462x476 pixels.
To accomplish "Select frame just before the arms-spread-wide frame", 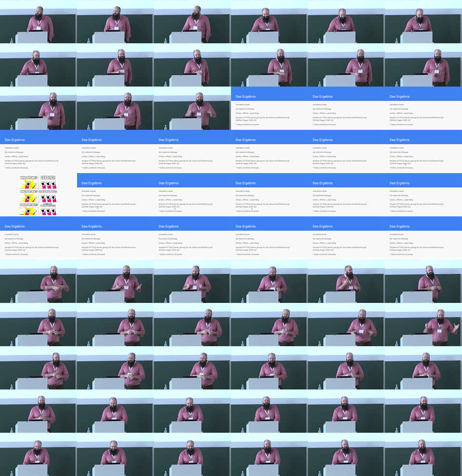I will click(346, 325).
